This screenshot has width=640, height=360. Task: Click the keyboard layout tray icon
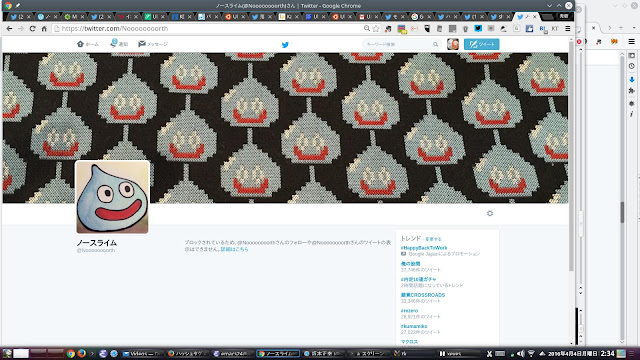click(500, 353)
